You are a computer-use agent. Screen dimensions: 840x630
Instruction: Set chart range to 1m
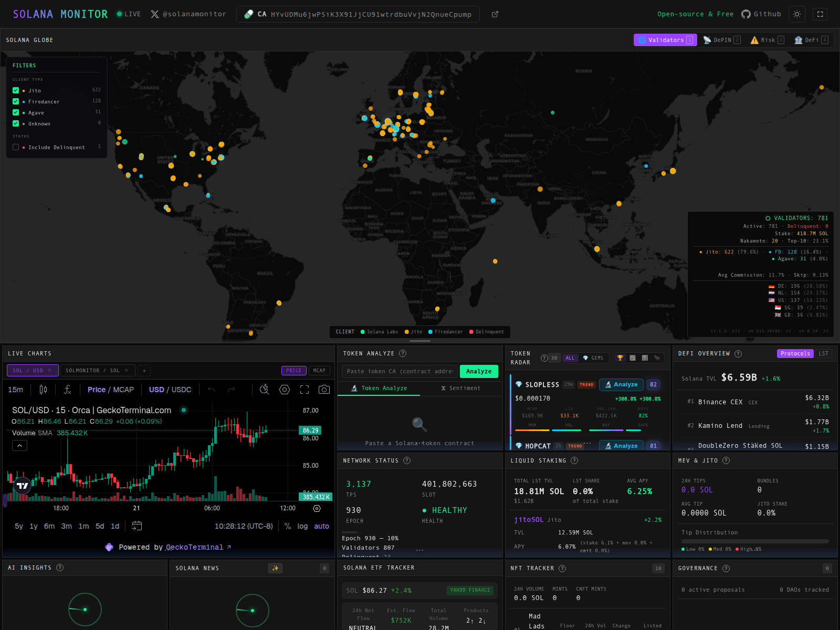[x=83, y=526]
